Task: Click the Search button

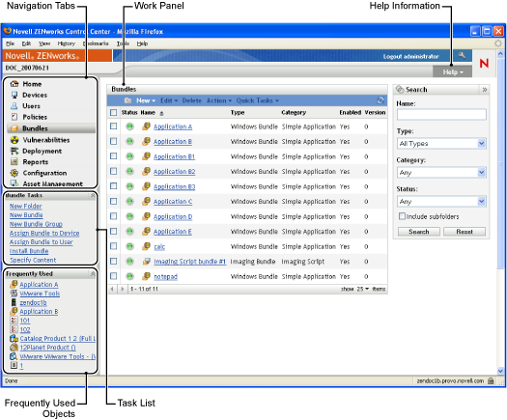Action: [419, 232]
